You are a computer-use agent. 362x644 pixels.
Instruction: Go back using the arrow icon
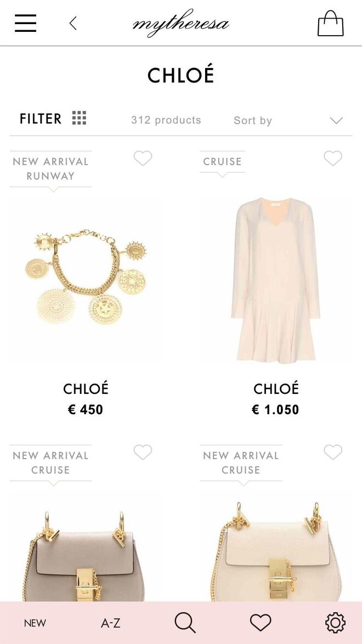(73, 23)
